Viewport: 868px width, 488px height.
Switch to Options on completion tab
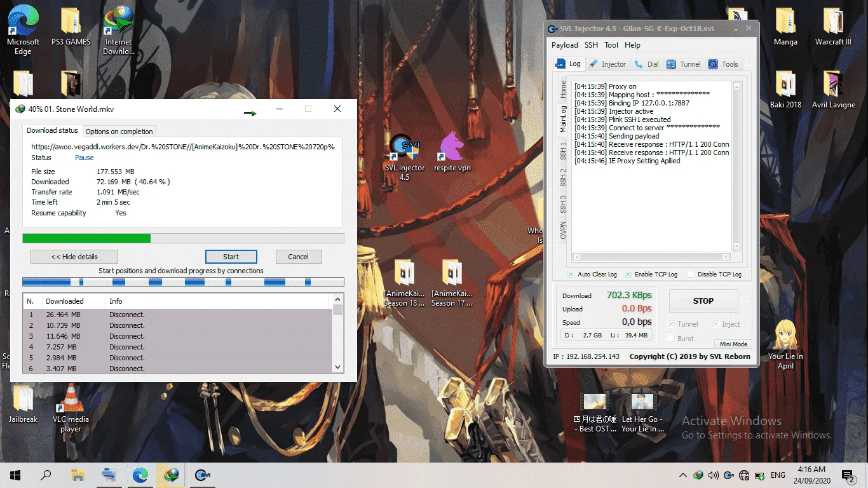coord(119,132)
